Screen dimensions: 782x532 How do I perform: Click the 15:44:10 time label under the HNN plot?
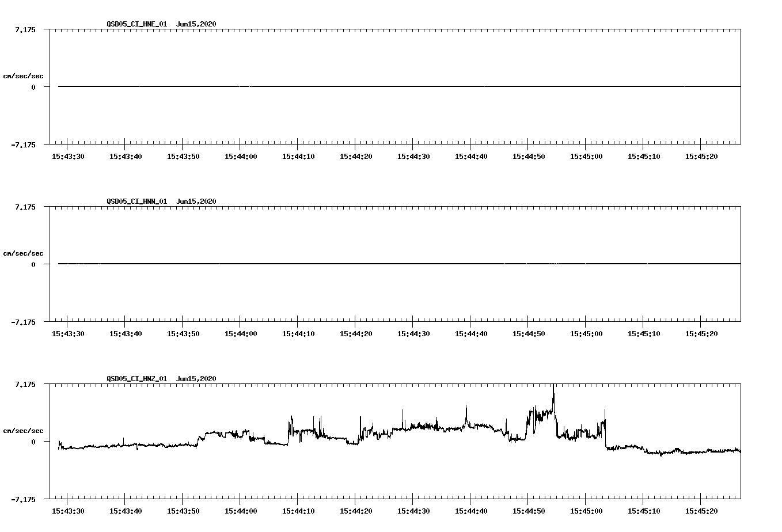(298, 333)
